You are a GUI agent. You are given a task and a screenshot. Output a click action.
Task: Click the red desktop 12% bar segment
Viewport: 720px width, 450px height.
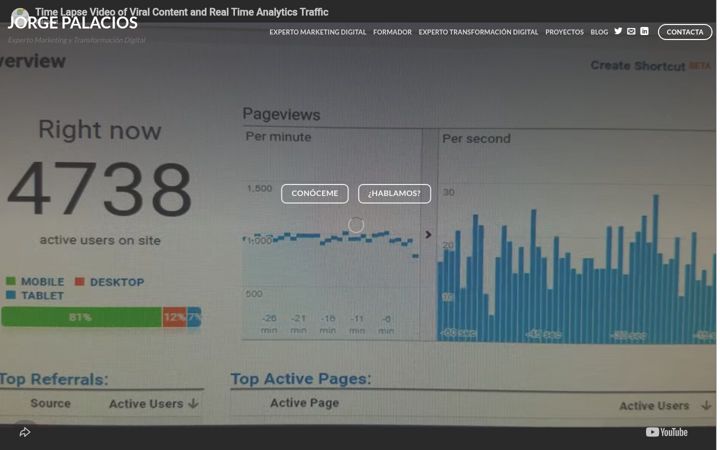pyautogui.click(x=174, y=317)
